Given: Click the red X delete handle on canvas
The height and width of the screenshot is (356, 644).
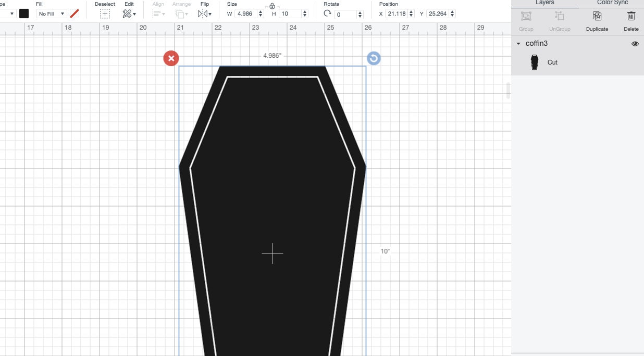Looking at the screenshot, I should click(x=171, y=58).
